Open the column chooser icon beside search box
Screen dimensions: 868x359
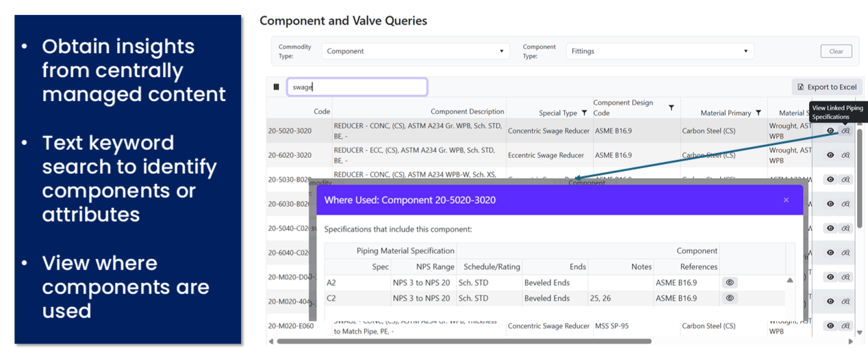pos(276,87)
